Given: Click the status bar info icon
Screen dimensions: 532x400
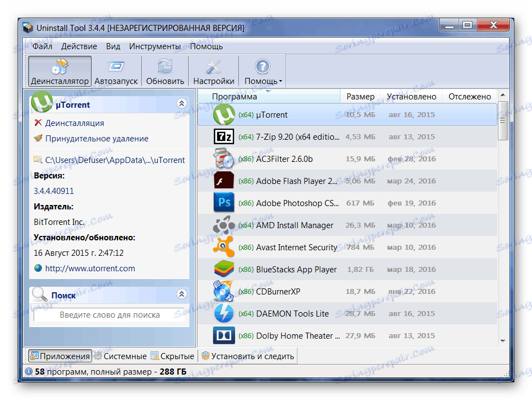Looking at the screenshot, I should tap(29, 371).
